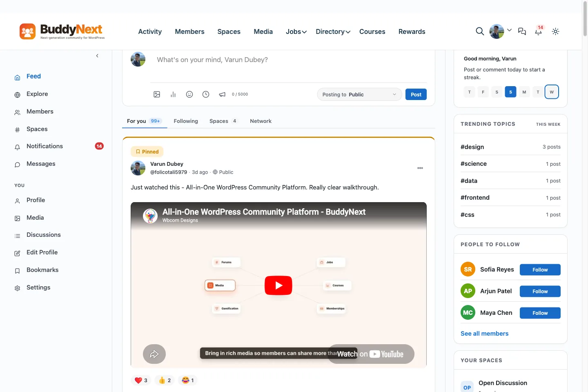Open the Jobs dropdown menu

click(296, 31)
